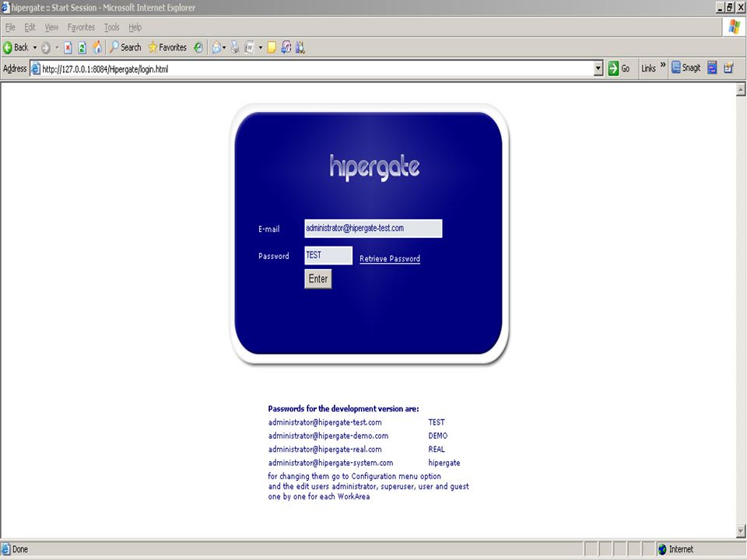Click the DEMO password text
Screen dimensions: 747x560
tap(438, 436)
